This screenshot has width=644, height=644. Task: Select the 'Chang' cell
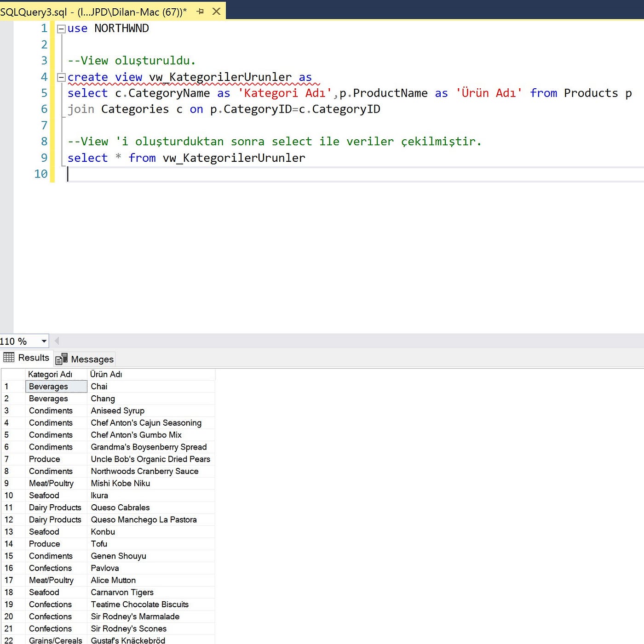point(151,399)
